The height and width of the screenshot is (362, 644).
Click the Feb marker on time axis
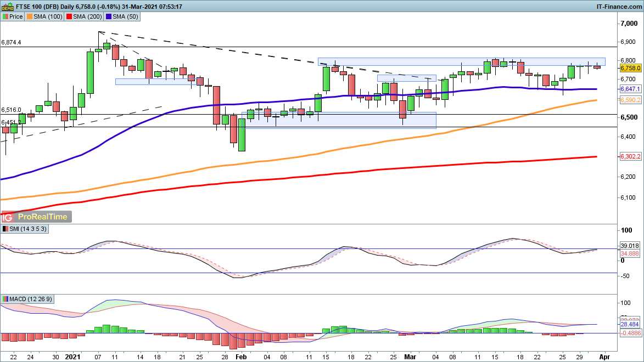coord(242,356)
